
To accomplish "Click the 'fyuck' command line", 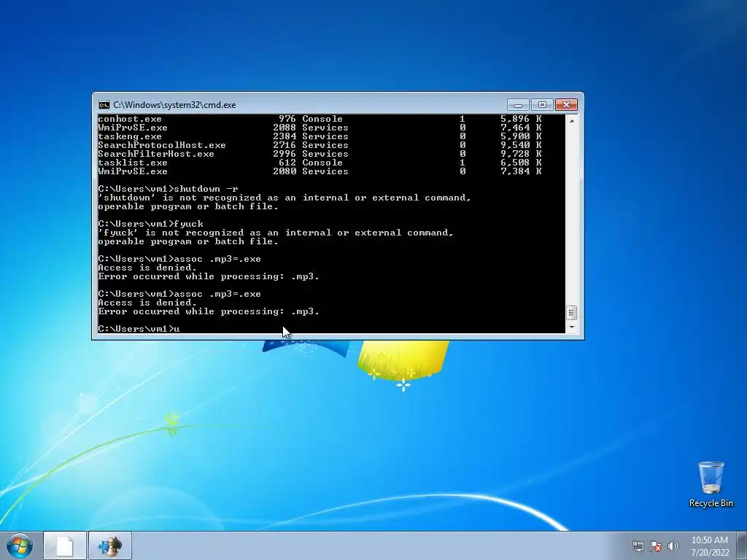I will tap(150, 224).
